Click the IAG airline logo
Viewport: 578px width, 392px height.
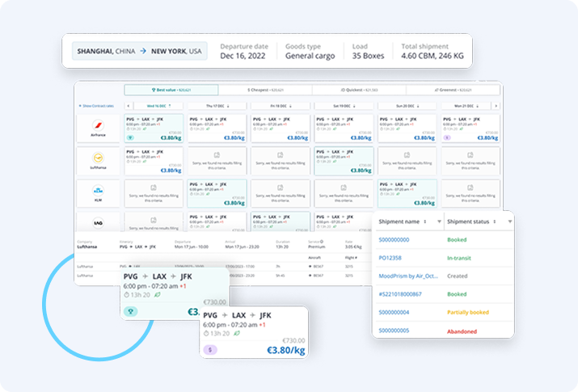[99, 221]
